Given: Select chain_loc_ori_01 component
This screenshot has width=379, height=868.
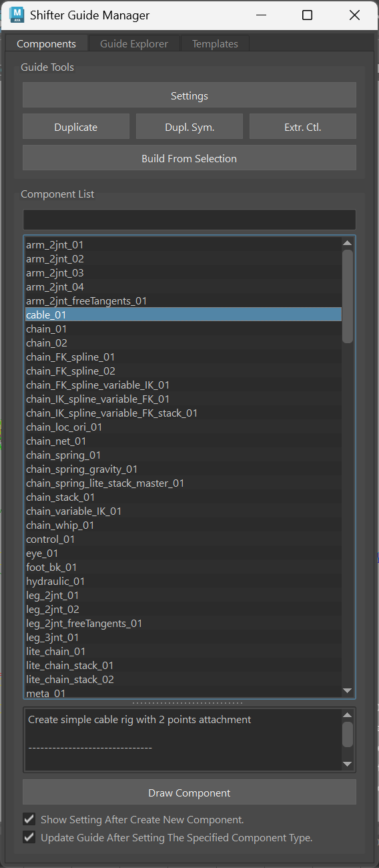Looking at the screenshot, I should (x=183, y=427).
